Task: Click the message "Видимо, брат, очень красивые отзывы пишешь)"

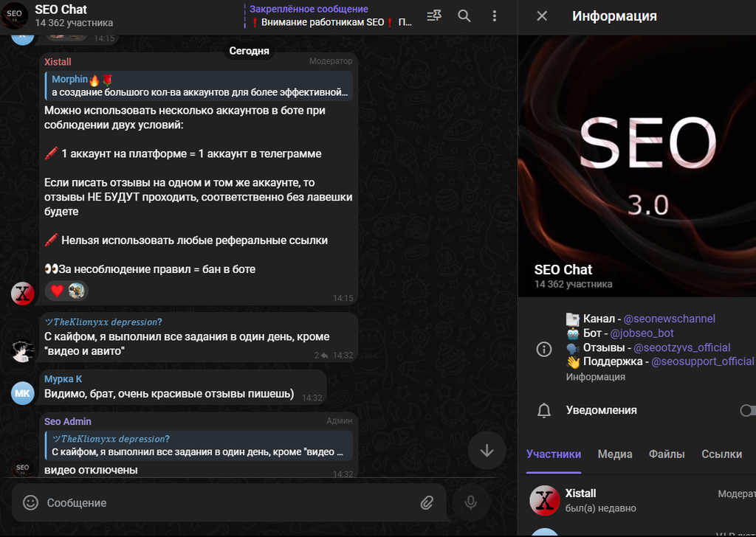Action: click(x=169, y=393)
